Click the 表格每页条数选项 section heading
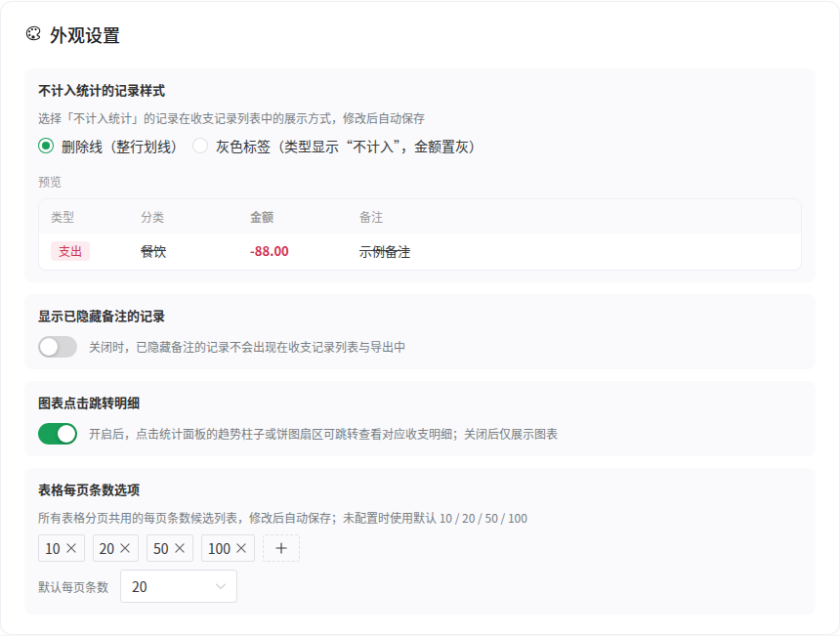 click(89, 489)
